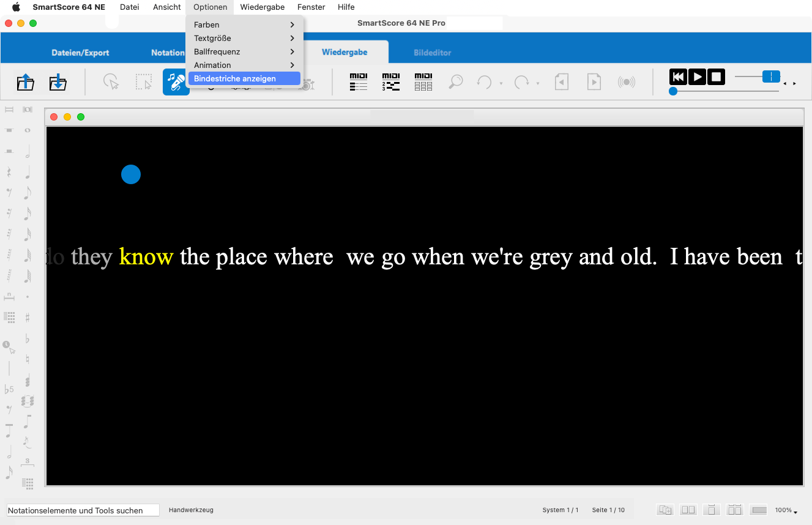
Task: Click the sharp accidental in left palette
Action: click(x=28, y=318)
